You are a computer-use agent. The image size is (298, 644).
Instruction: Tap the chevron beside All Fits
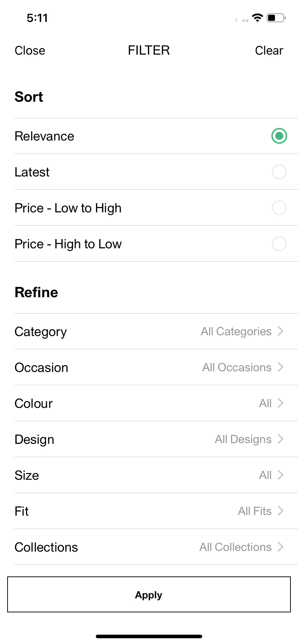pyautogui.click(x=281, y=511)
